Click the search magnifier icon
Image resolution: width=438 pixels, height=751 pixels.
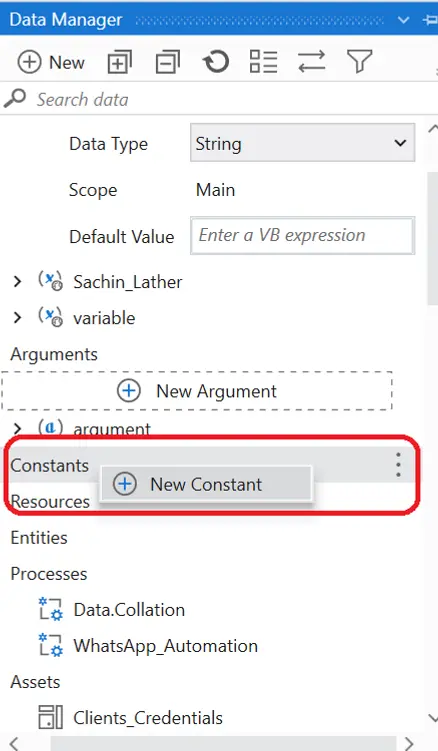coord(15,99)
